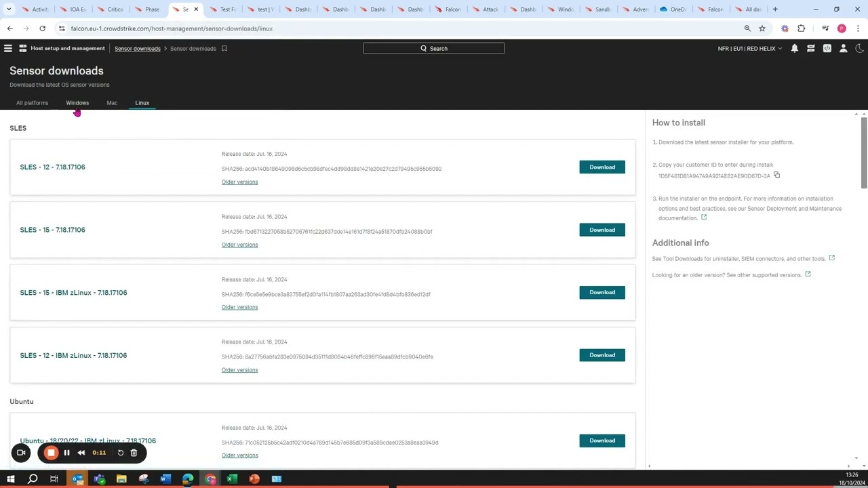Open Outlook from the taskbar
This screenshot has width=868, height=488.
click(x=77, y=479)
